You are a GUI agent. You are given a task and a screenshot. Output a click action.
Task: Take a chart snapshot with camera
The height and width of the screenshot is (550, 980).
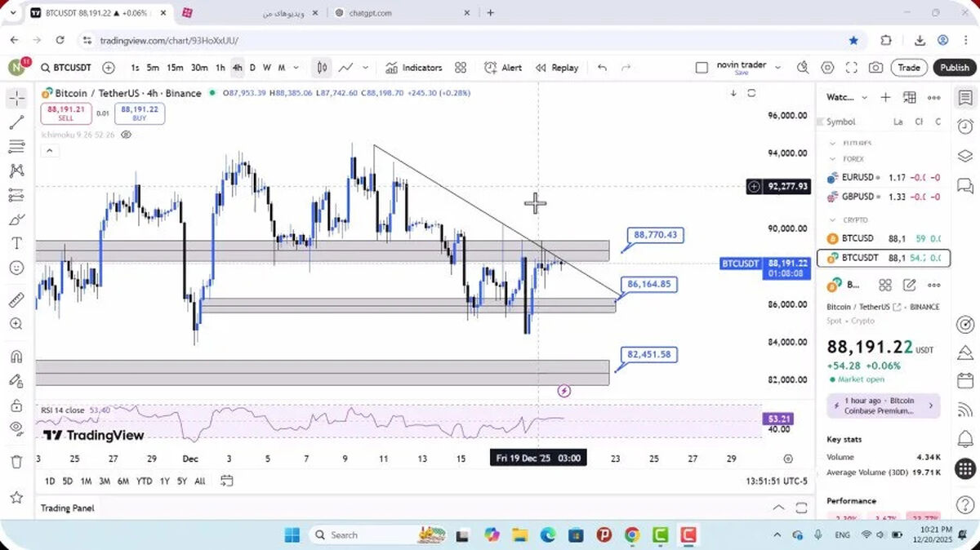(x=875, y=68)
